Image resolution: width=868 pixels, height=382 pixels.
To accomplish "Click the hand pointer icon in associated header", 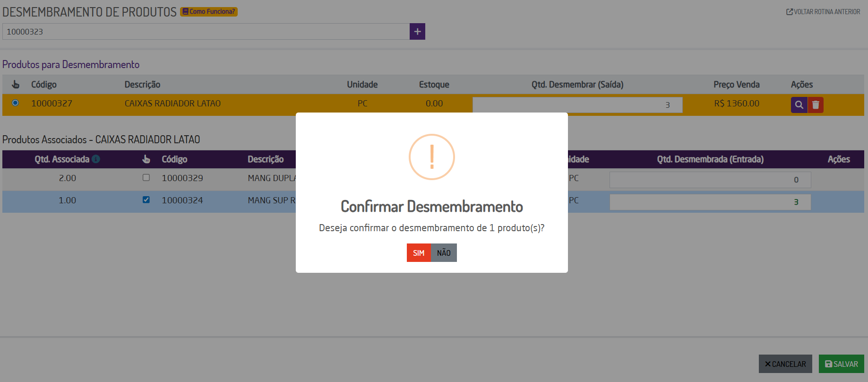I will [x=146, y=159].
